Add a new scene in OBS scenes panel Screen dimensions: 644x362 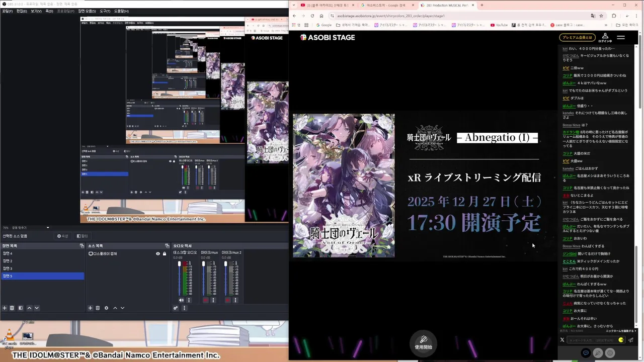5,308
